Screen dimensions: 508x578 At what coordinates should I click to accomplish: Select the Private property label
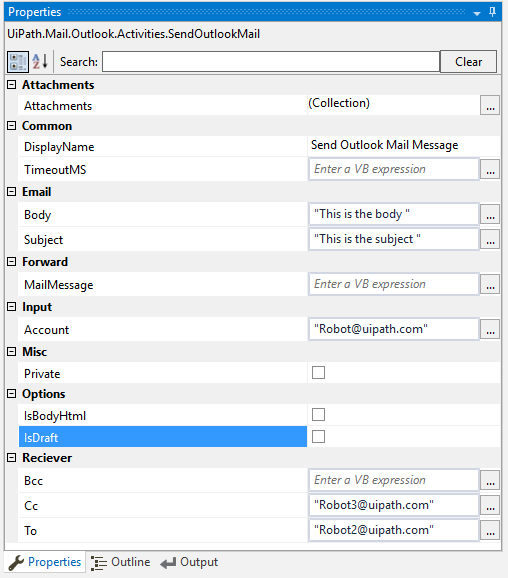[x=42, y=374]
